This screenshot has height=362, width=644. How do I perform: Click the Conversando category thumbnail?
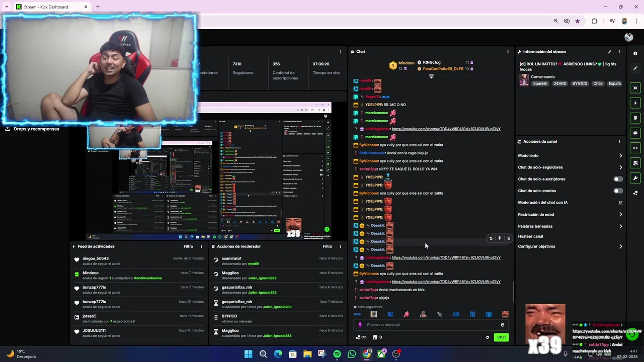(x=524, y=80)
